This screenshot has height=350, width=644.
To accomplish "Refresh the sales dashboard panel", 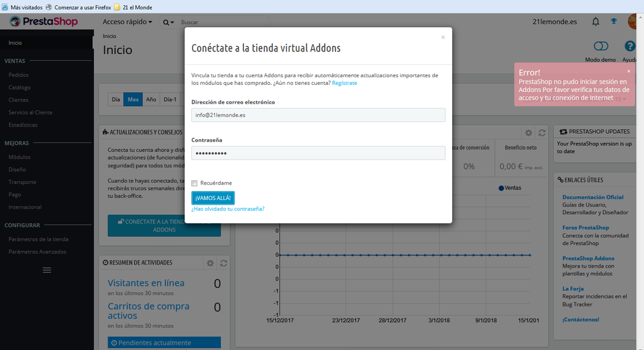I will (542, 133).
